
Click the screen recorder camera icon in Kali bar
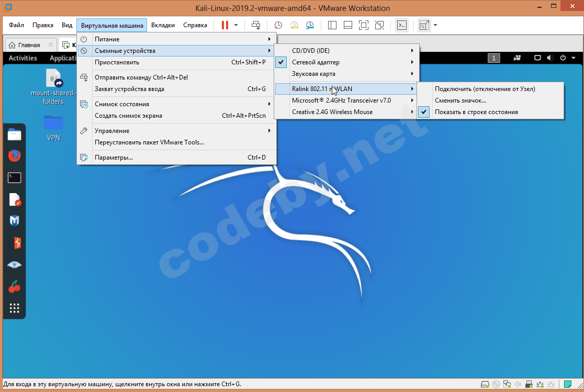(517, 58)
